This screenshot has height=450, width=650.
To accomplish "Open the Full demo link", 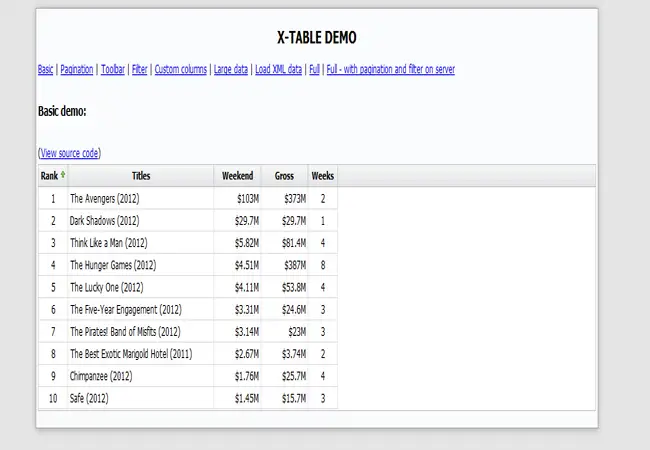I will point(315,69).
